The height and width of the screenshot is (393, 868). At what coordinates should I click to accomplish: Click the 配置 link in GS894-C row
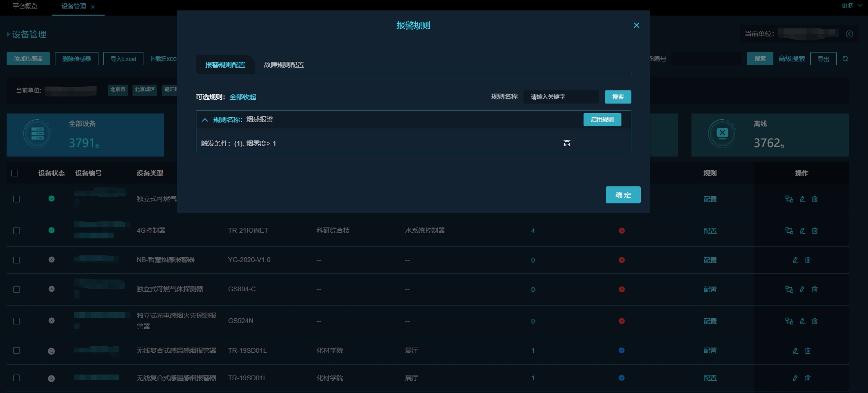[x=710, y=289]
